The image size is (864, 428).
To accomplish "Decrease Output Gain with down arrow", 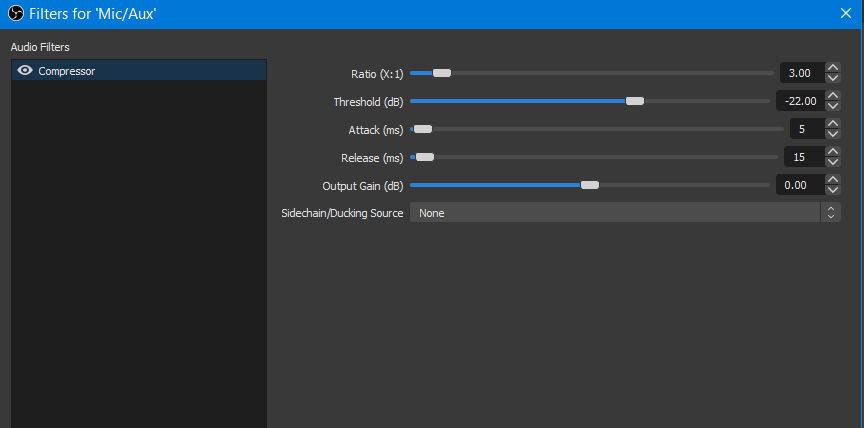I will [x=833, y=191].
